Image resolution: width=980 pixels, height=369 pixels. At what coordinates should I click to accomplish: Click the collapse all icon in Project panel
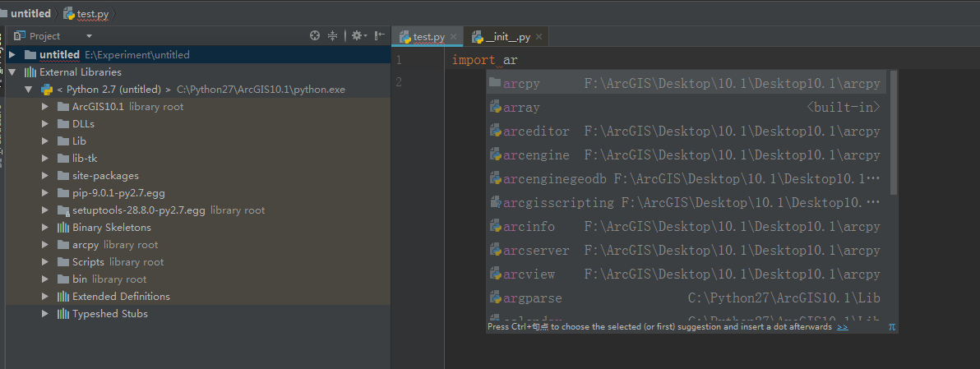point(333,35)
